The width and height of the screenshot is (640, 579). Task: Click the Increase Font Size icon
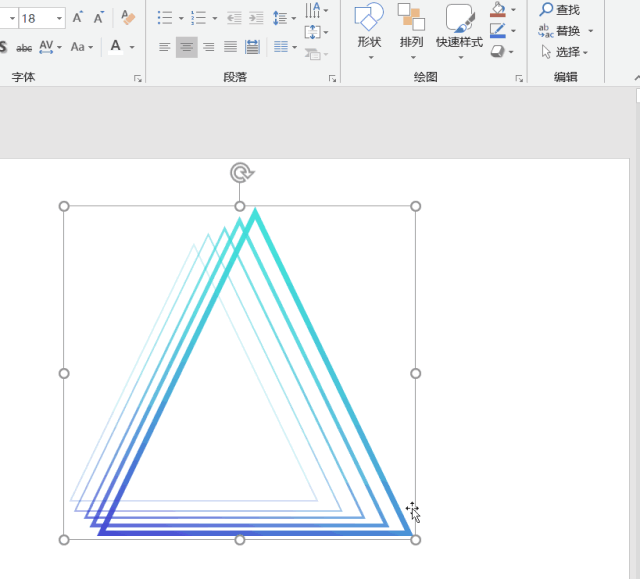coord(78,18)
